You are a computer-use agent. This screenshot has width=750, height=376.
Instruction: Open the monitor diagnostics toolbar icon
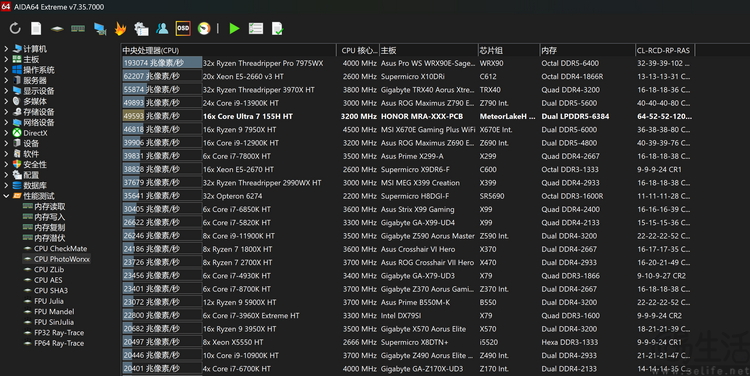tap(100, 29)
